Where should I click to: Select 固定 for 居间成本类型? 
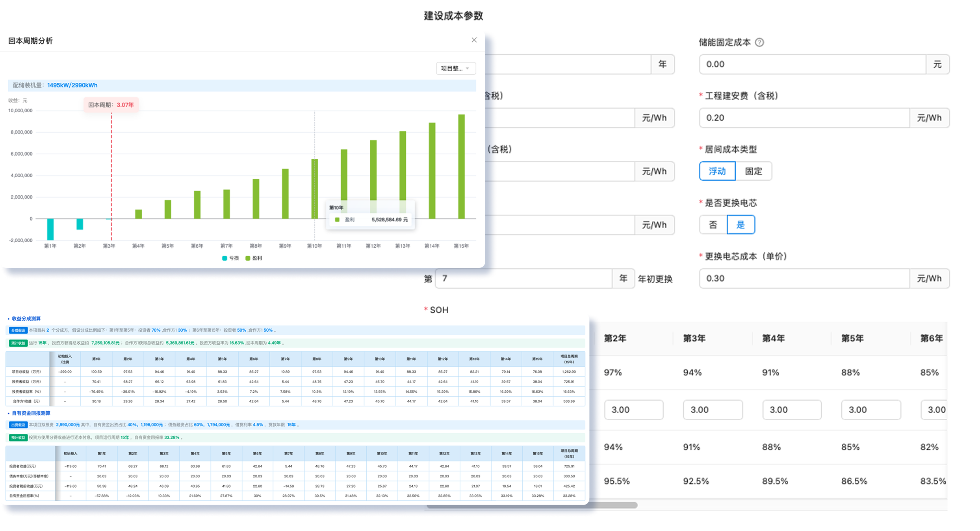(x=754, y=171)
